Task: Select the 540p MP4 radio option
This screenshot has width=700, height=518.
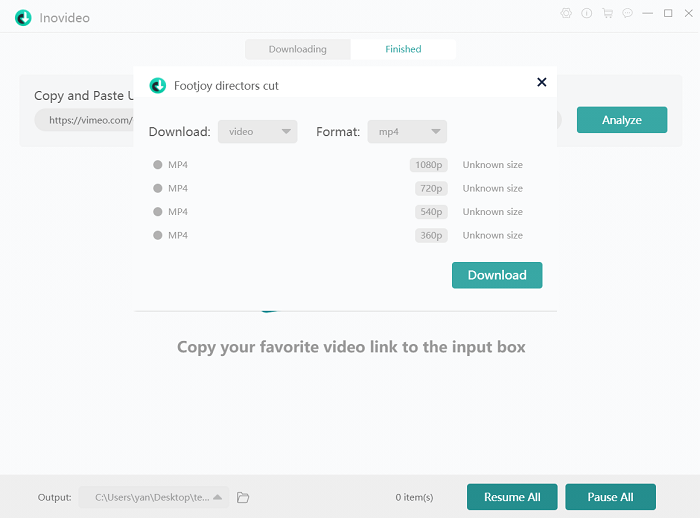Action: tap(158, 212)
